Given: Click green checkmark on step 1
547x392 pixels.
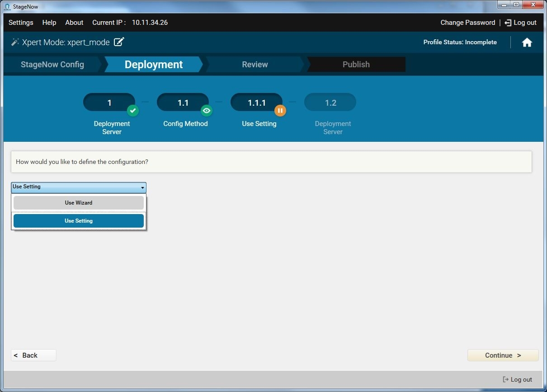Looking at the screenshot, I should [x=132, y=110].
